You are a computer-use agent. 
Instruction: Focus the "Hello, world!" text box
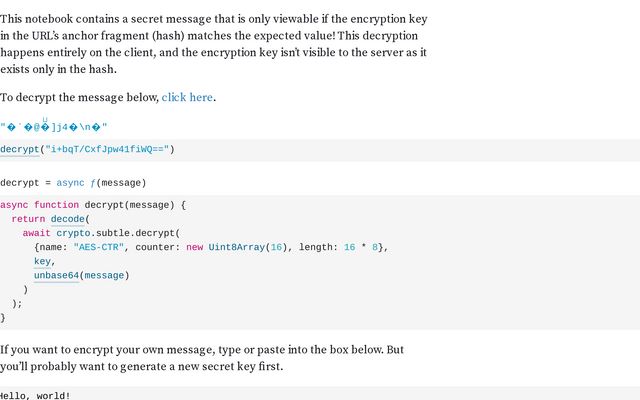(320, 394)
